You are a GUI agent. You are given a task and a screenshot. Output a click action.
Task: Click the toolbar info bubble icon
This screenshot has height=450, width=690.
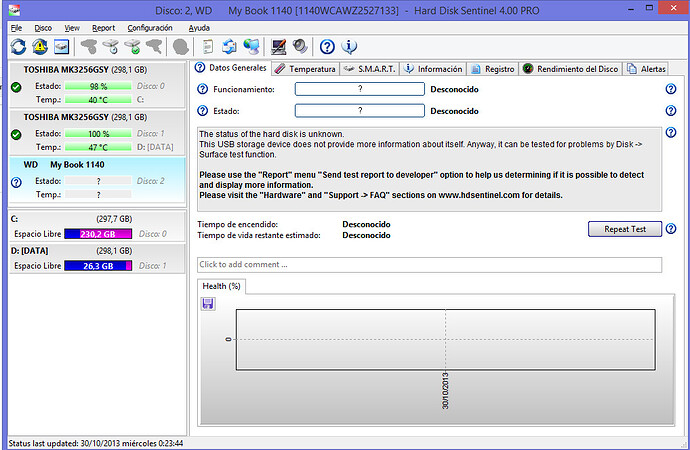point(349,47)
